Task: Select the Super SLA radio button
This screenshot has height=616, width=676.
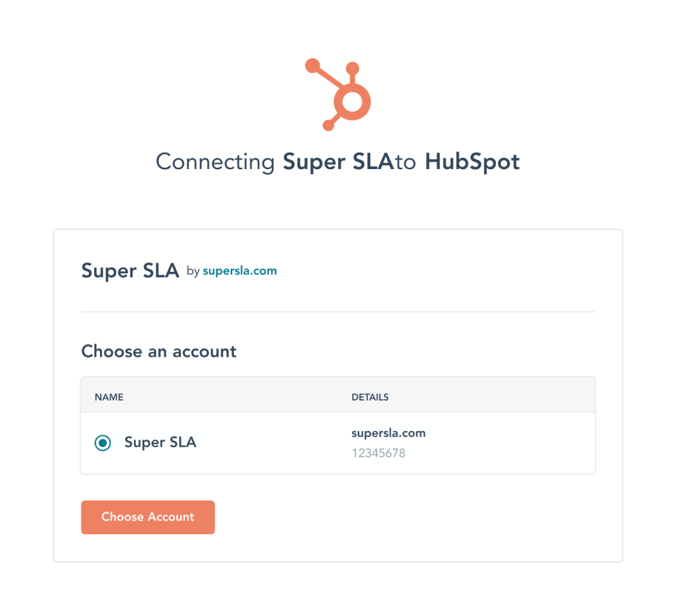Action: (x=103, y=442)
